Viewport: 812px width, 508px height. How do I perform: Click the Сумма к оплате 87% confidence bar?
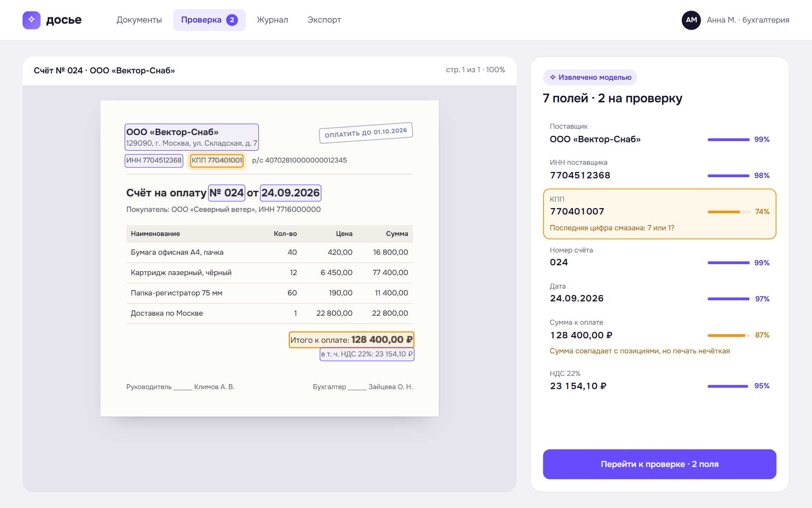[x=729, y=335]
